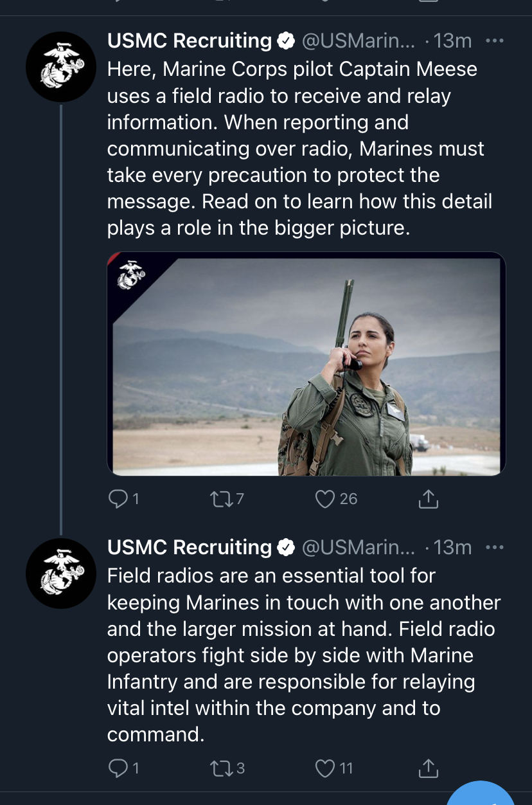The height and width of the screenshot is (805, 532).
Task: Like the tweet with 26 likes
Action: (x=336, y=499)
